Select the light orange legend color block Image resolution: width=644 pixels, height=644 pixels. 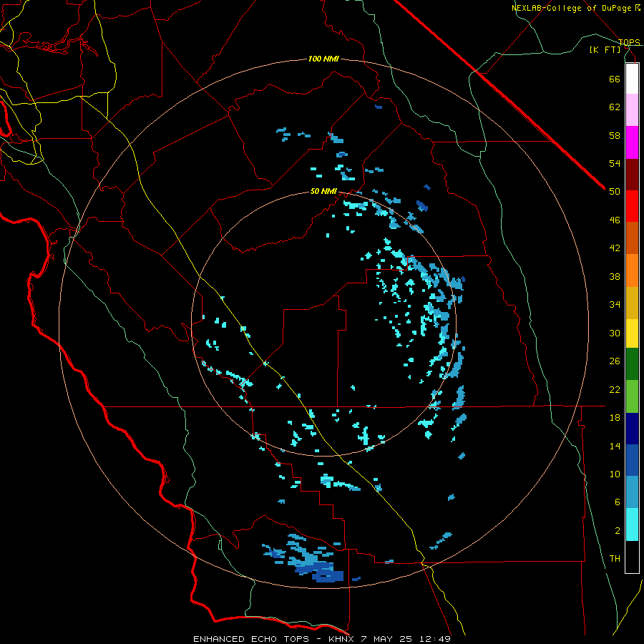632,270
